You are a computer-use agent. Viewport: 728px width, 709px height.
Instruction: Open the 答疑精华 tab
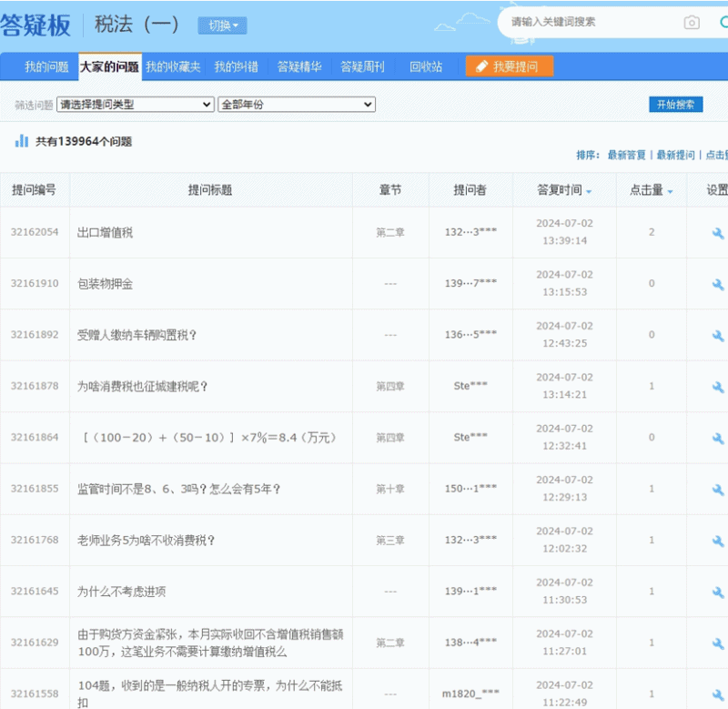(299, 66)
